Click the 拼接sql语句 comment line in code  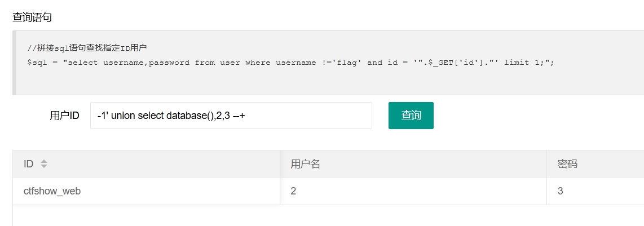[87, 48]
